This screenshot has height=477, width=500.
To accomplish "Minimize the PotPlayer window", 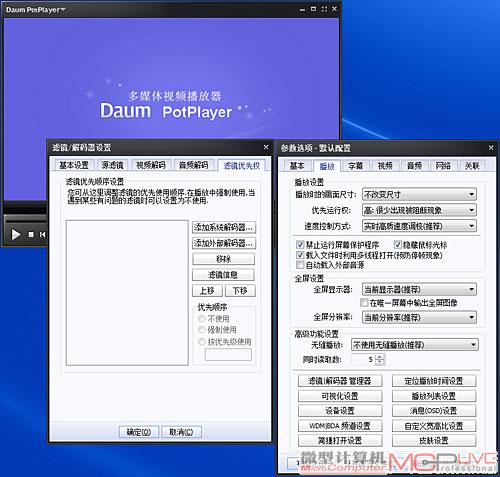I will click(302, 10).
